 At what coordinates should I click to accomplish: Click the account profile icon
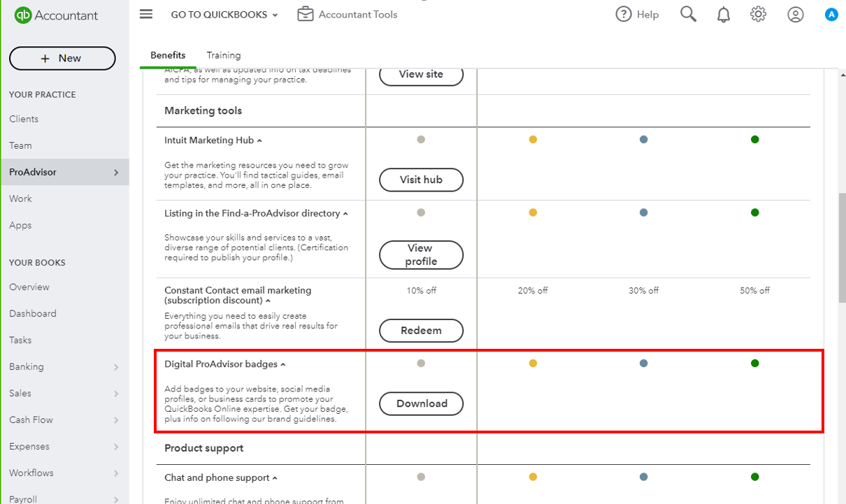[795, 14]
